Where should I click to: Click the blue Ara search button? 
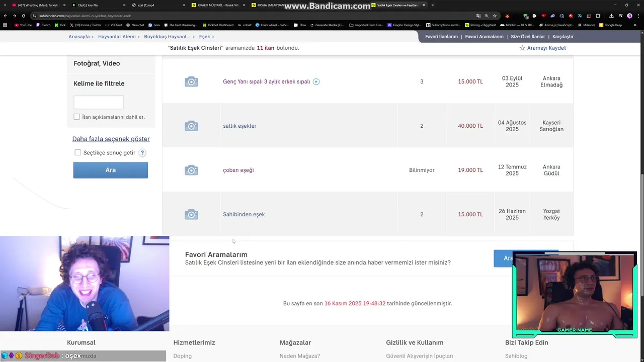[111, 170]
